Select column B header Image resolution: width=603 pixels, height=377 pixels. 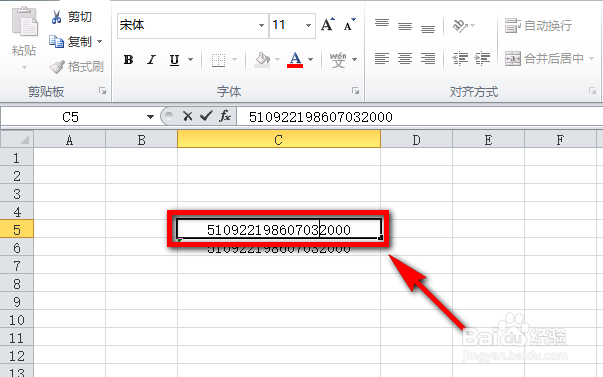(x=142, y=140)
